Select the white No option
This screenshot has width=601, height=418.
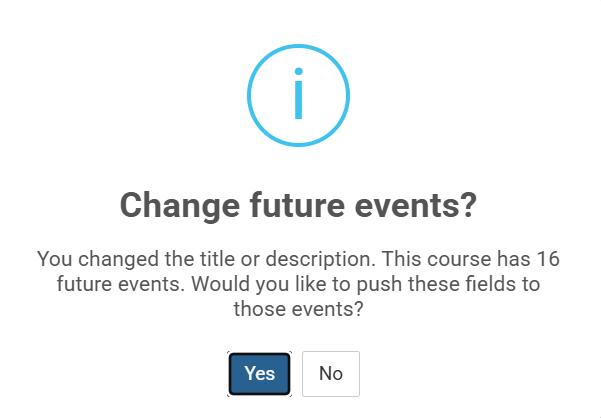331,374
